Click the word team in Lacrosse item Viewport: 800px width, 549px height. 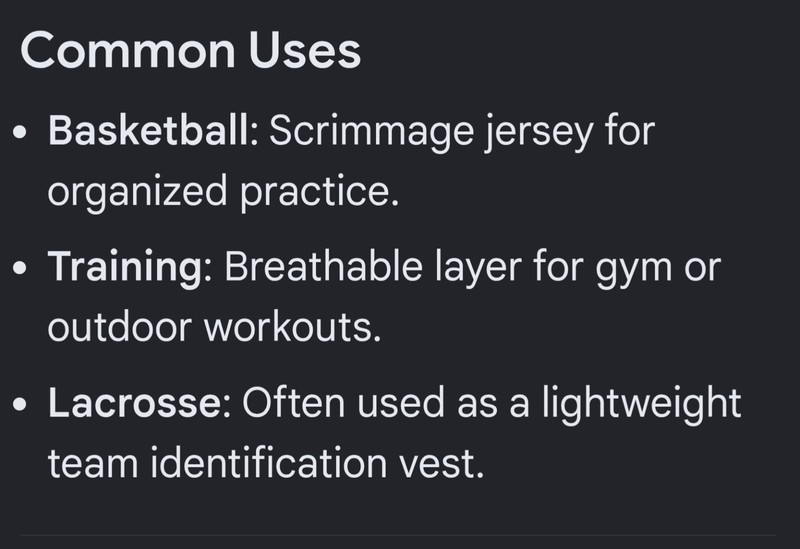[93, 464]
